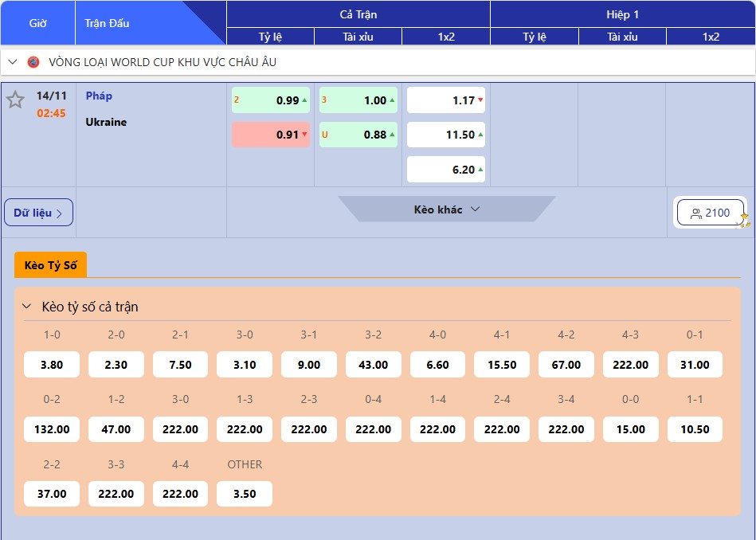Screen dimensions: 756x540
Task: Open the Kèo Tỷ Số tab
Action: 50,265
